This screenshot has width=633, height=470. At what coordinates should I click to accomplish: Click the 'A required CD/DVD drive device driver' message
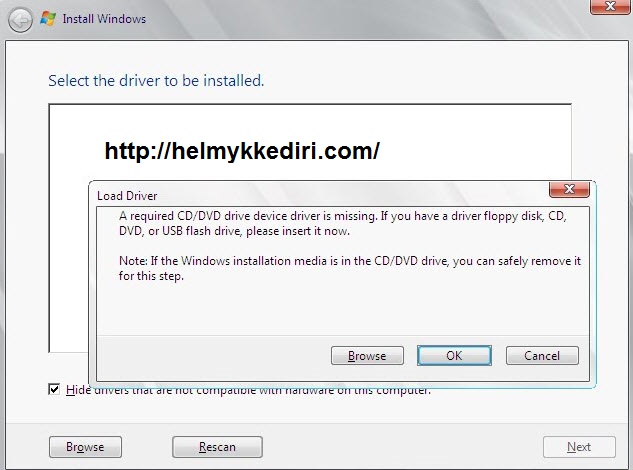click(x=343, y=223)
